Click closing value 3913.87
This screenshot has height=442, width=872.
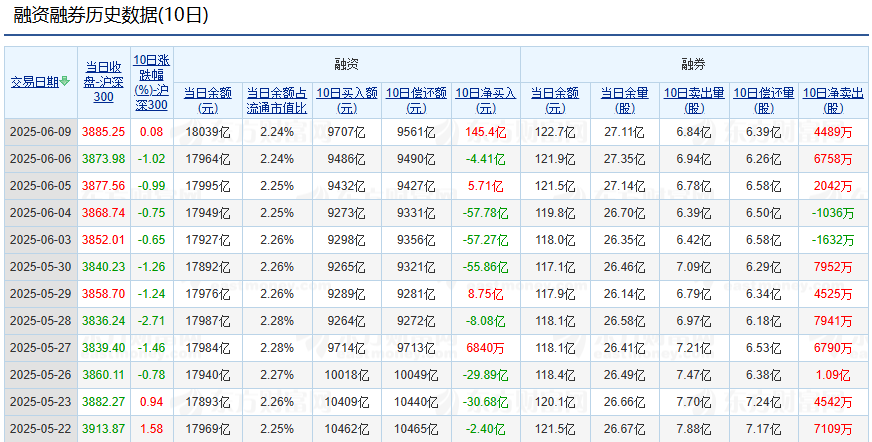pos(103,429)
